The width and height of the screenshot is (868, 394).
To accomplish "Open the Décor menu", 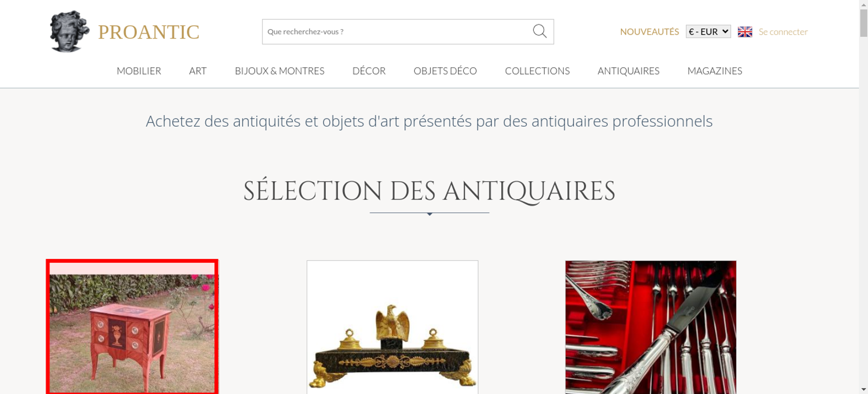I will 369,71.
